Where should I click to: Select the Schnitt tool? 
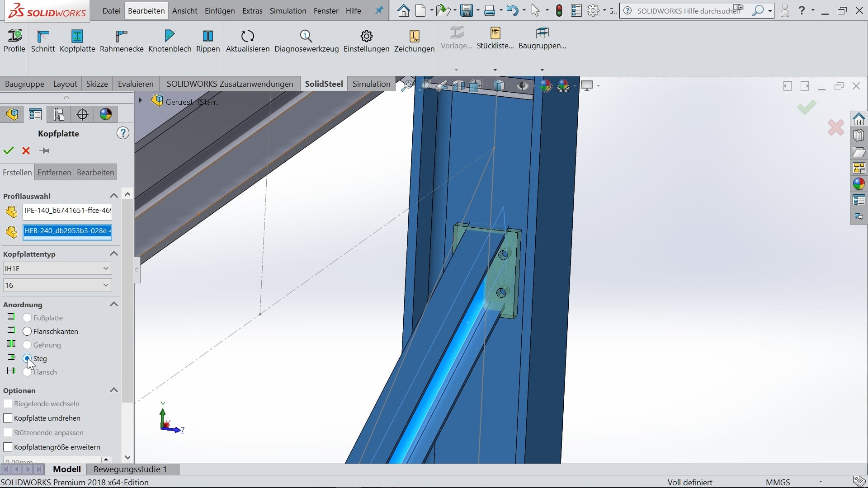tap(43, 41)
